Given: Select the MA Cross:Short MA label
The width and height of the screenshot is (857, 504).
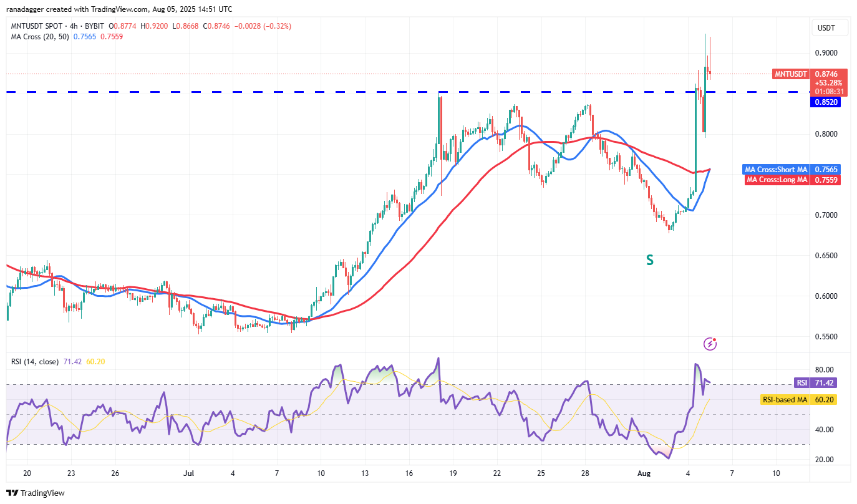Looking at the screenshot, I should [777, 170].
